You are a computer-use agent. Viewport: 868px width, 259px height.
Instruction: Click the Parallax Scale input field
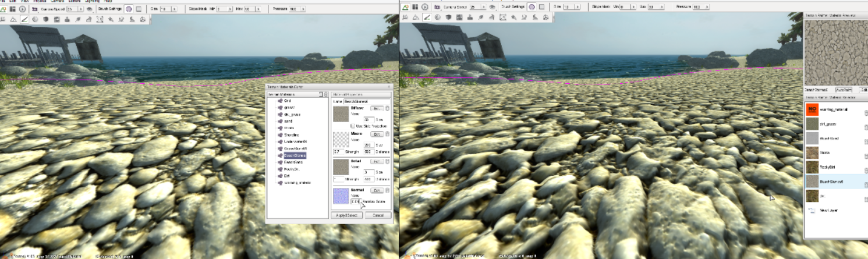(356, 201)
